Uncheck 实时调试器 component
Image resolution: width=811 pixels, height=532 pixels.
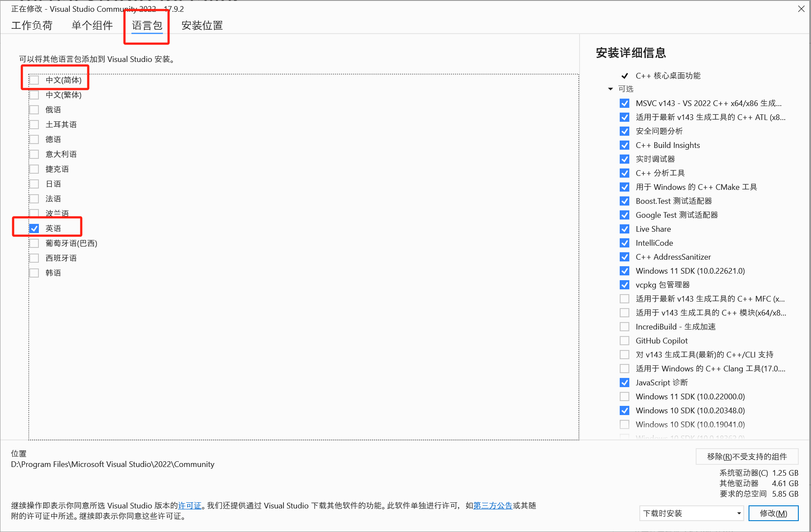coord(625,159)
